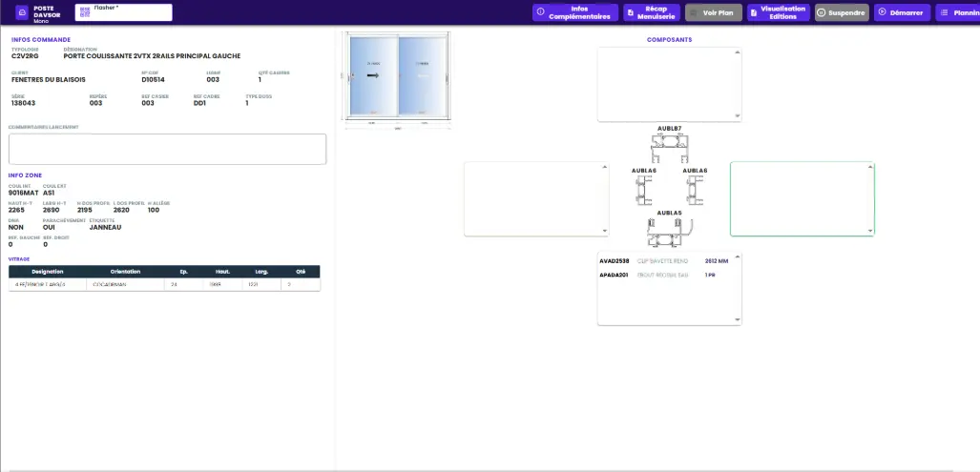The image size is (980, 472).
Task: Click the Designation column header in Vitrage
Action: (x=47, y=272)
